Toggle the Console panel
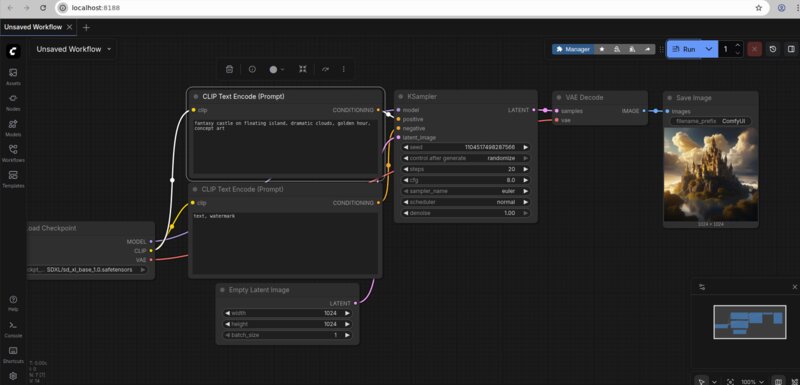Image resolution: width=800 pixels, height=385 pixels. (13, 328)
